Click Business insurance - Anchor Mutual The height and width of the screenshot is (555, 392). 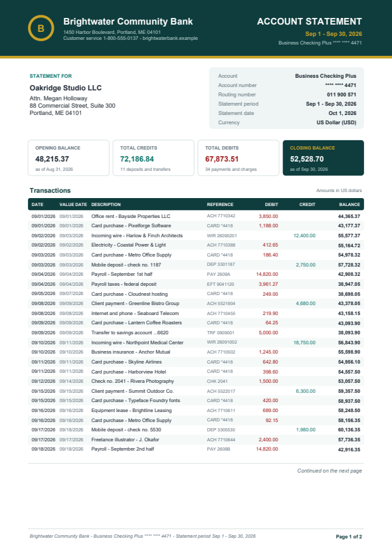131,352
